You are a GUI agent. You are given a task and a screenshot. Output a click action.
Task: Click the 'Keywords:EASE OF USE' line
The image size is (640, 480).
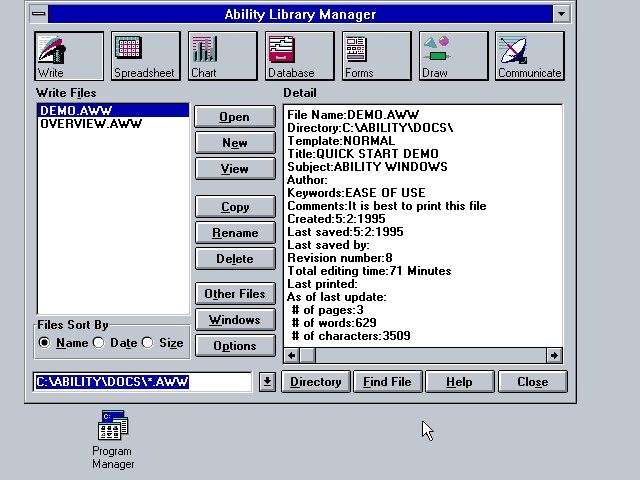click(x=356, y=193)
